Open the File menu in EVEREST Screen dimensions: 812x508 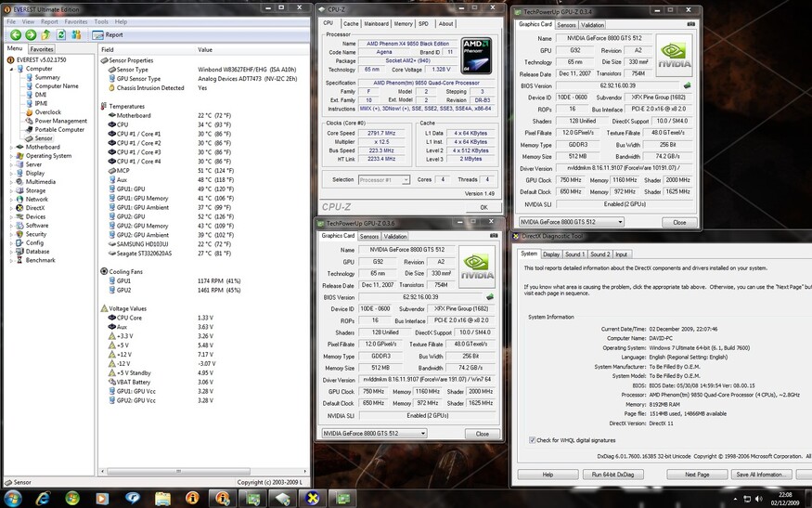point(11,21)
